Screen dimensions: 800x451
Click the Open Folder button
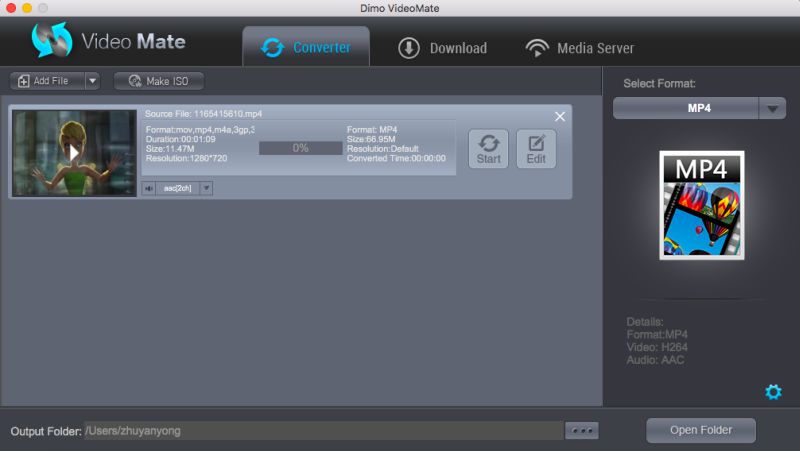click(701, 430)
